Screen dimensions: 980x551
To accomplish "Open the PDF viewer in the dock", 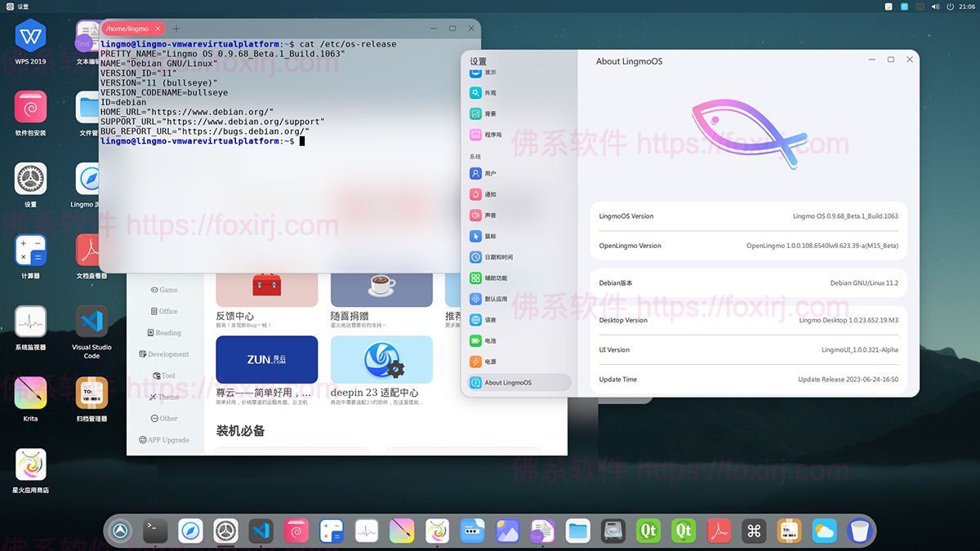I will pyautogui.click(x=719, y=531).
